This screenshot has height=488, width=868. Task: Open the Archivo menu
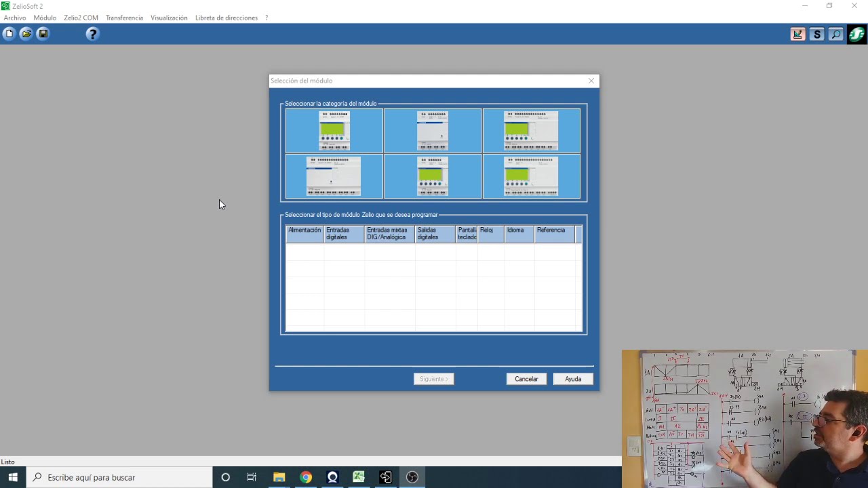point(15,18)
